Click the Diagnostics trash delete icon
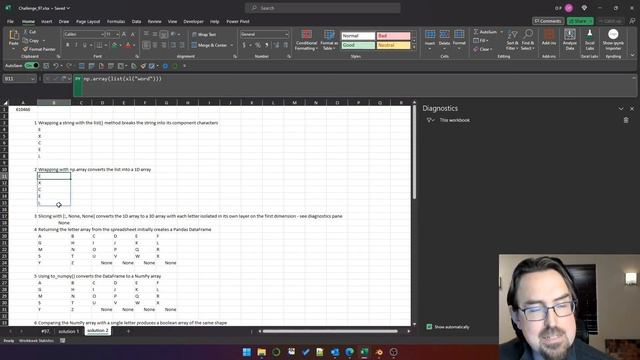Image resolution: width=640 pixels, height=360 pixels. 626,120
